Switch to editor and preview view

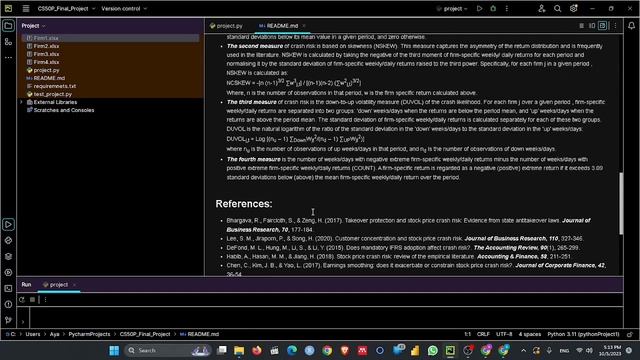coord(592,26)
